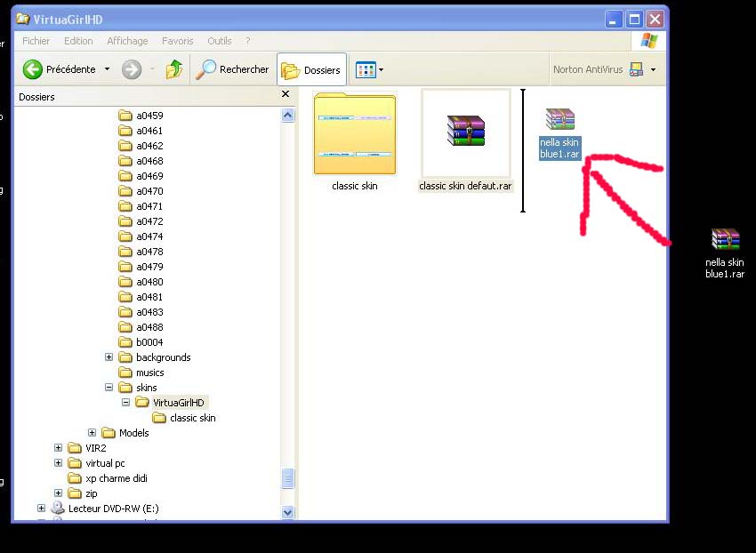
Task: Click the a0483 folder icon
Action: click(x=125, y=312)
